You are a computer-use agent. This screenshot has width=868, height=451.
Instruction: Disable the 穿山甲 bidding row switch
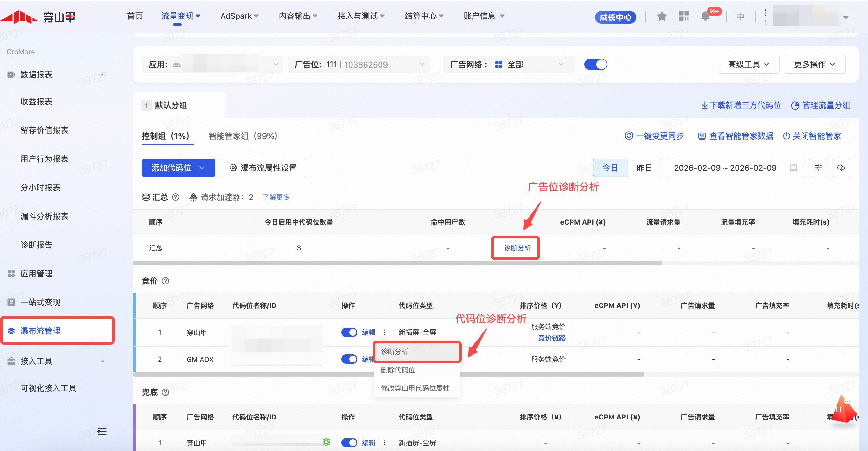point(349,332)
